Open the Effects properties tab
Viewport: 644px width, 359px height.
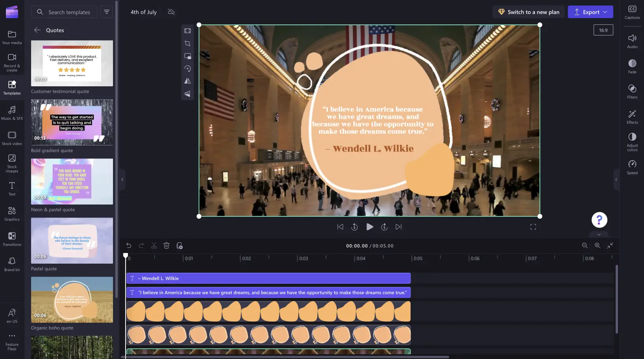[x=632, y=117]
